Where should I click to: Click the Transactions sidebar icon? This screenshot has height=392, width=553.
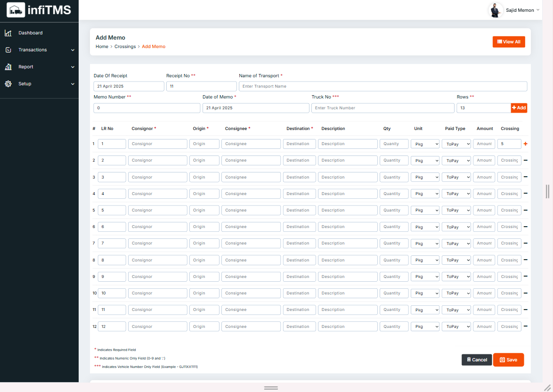pyautogui.click(x=8, y=50)
